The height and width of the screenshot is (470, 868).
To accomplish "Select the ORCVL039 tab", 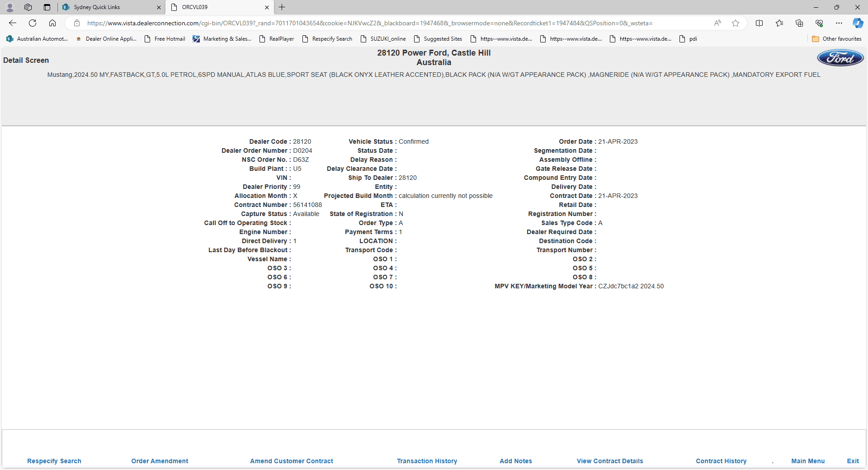I will click(x=219, y=7).
